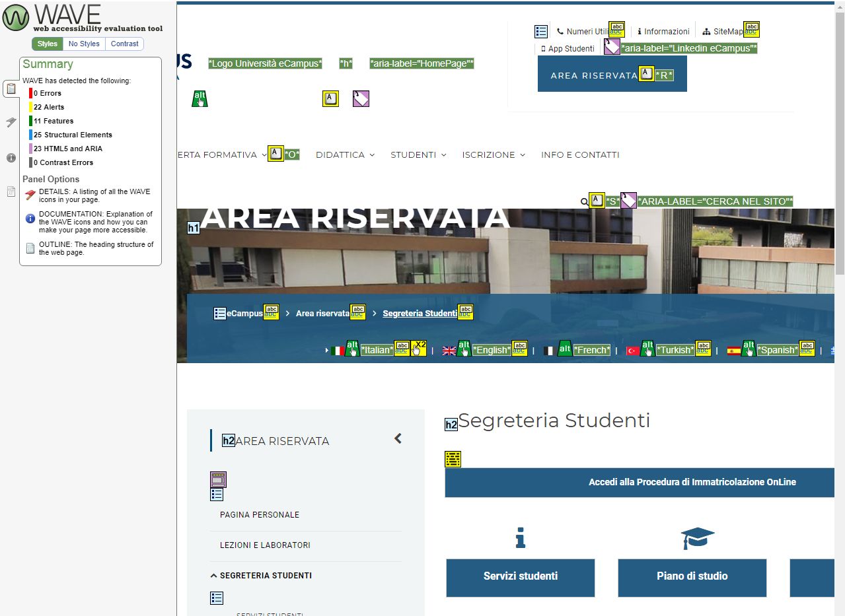Click the yellow alert icon after Numeri Utili

tap(616, 30)
